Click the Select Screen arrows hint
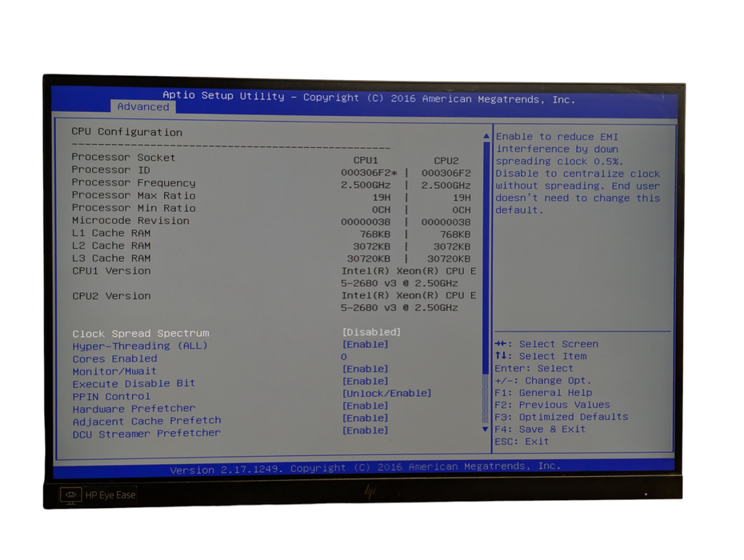 546,344
